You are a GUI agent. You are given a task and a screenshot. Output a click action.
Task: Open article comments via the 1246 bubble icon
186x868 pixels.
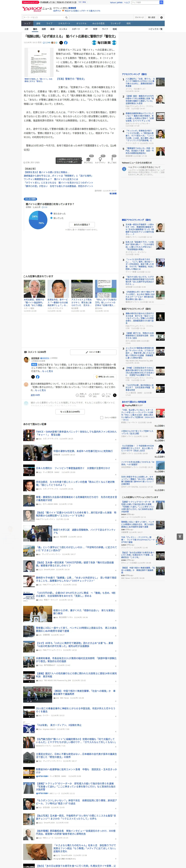pyautogui.click(x=47, y=43)
